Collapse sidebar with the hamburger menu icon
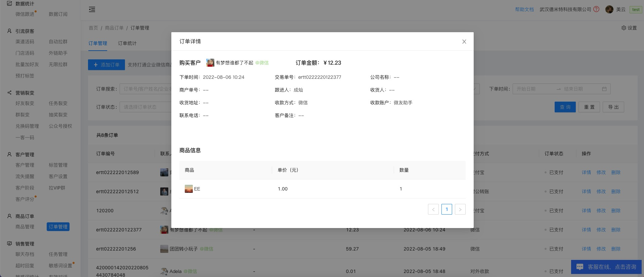Viewport: 644px width, 277px height. coord(92,9)
